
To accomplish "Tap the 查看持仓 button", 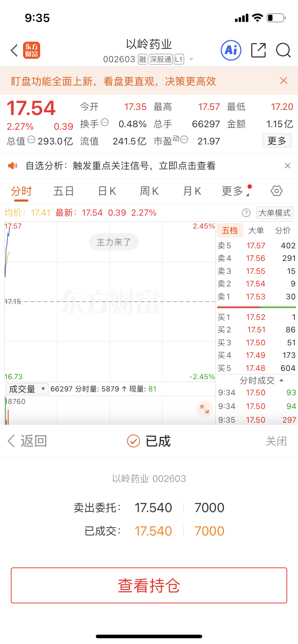I will (149, 585).
